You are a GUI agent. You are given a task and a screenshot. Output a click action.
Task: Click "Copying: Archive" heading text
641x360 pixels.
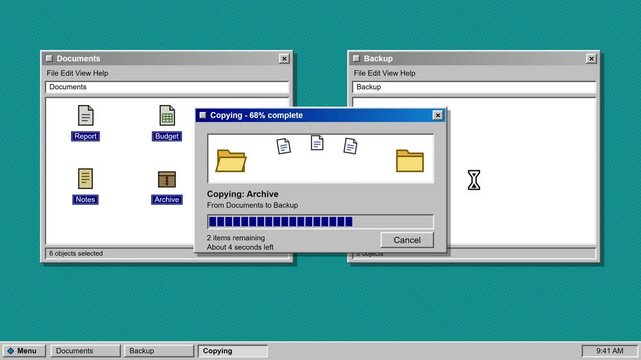(x=243, y=194)
